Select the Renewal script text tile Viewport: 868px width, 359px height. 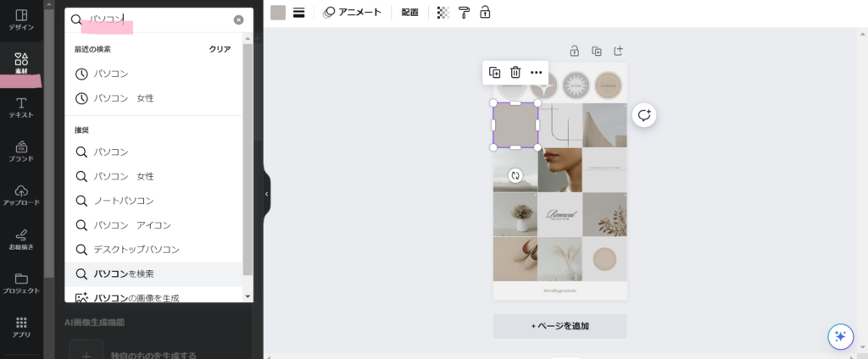click(x=559, y=214)
